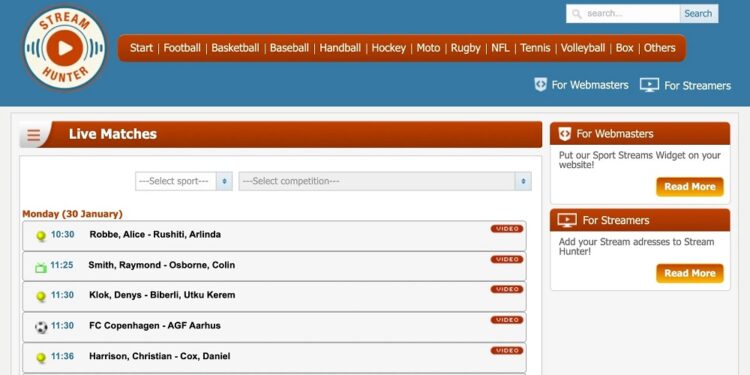Open the Select competition dropdown
The height and width of the screenshot is (375, 750).
point(385,181)
